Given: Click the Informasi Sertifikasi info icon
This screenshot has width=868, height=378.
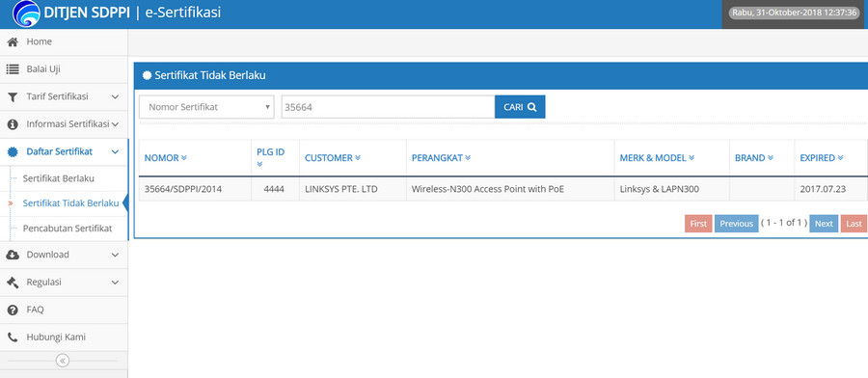Looking at the screenshot, I should [x=13, y=124].
